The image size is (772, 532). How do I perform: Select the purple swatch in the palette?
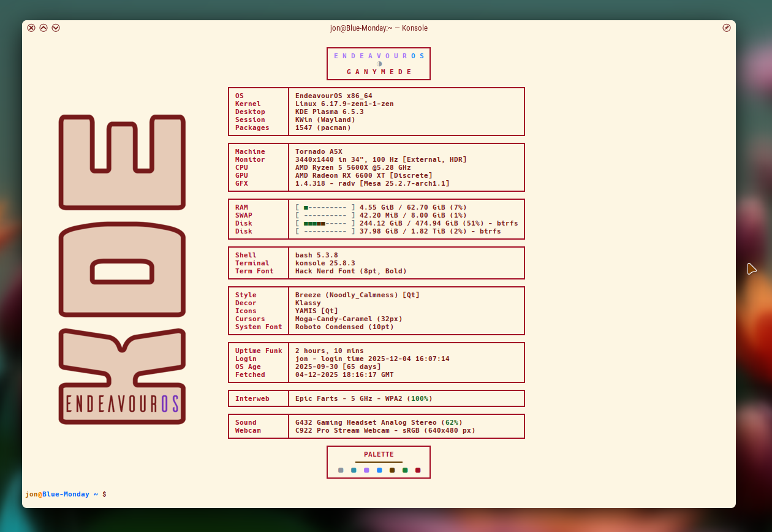[366, 470]
